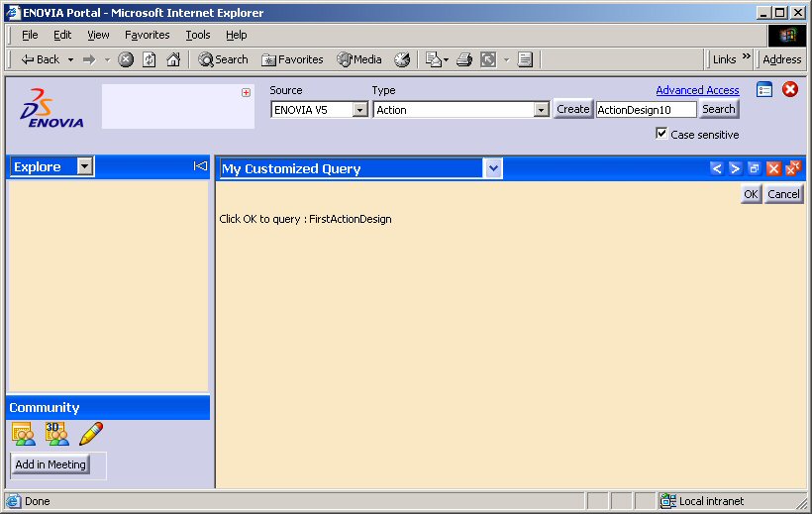The width and height of the screenshot is (812, 514).
Task: Click the Address bar label
Action: tap(781, 59)
